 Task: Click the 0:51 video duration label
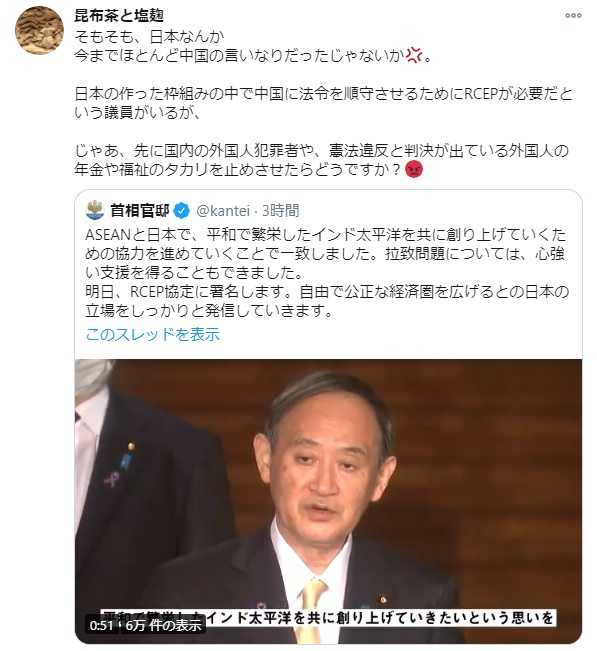101,625
